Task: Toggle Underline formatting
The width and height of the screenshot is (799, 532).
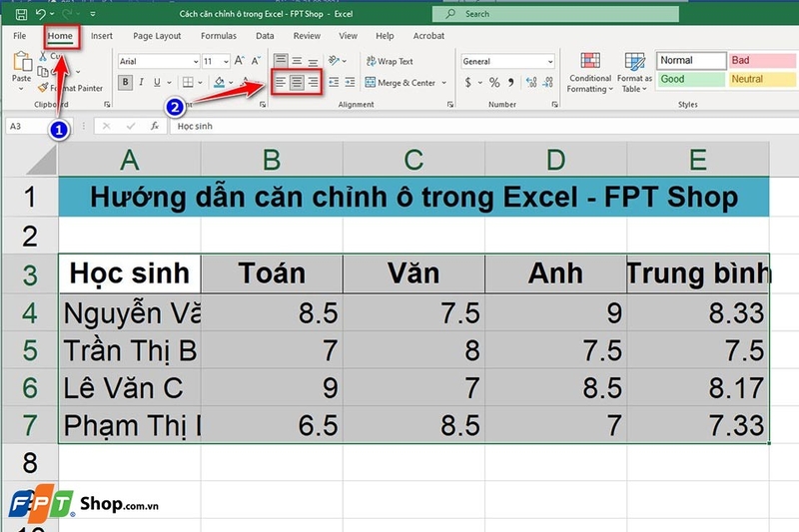Action: 157,83
